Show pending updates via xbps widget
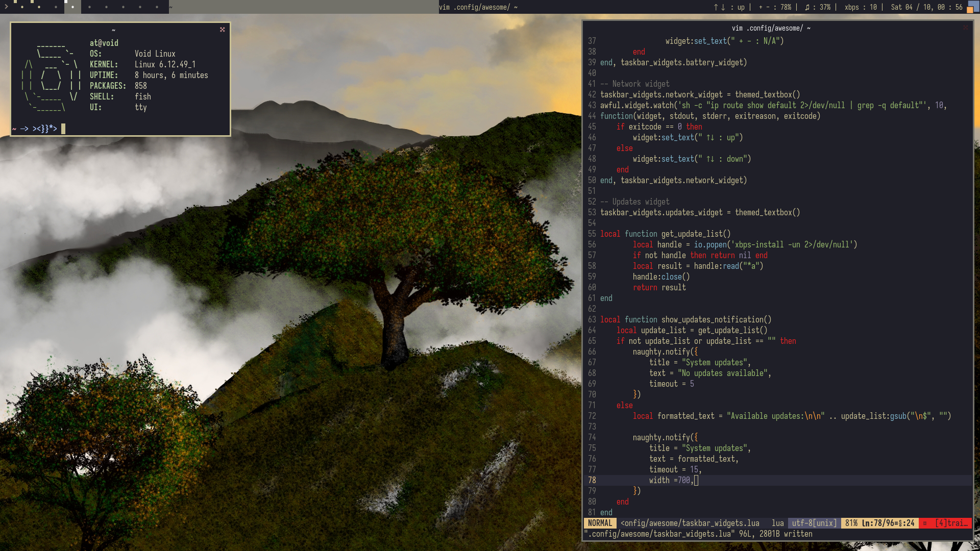980x551 pixels. [x=861, y=7]
